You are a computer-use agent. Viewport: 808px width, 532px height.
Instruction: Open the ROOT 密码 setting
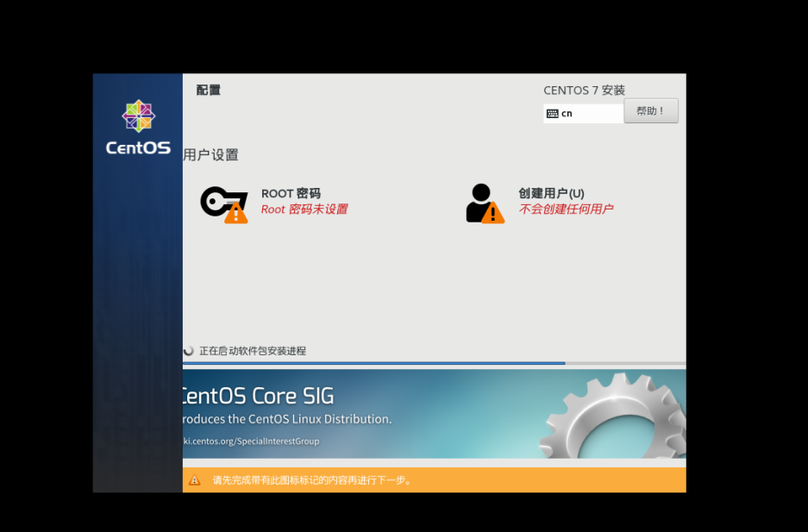click(x=291, y=194)
